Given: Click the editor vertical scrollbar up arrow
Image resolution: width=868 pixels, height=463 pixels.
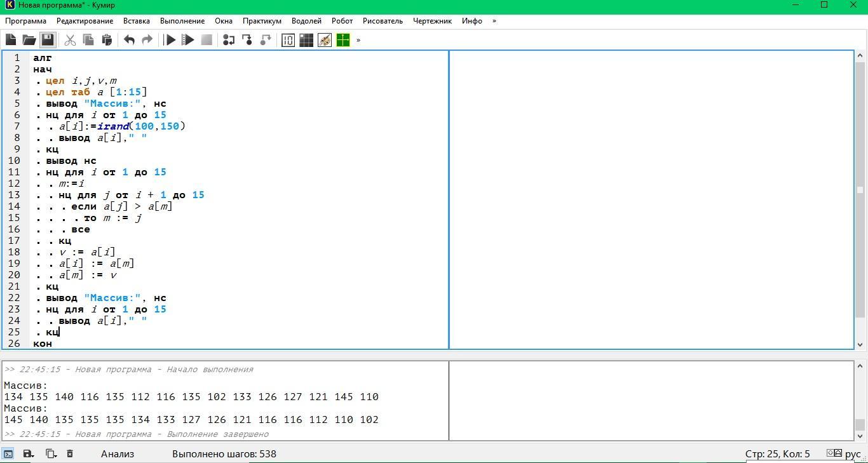Looking at the screenshot, I should pos(860,56).
